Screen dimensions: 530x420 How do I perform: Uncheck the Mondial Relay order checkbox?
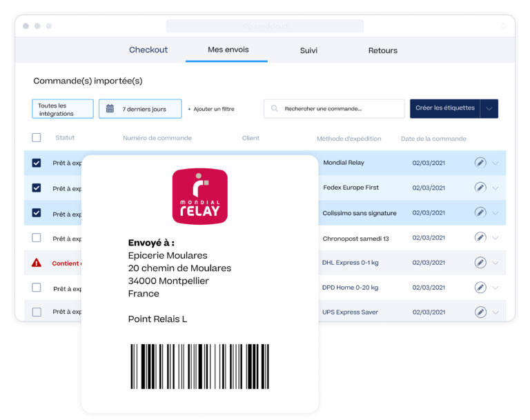37,163
